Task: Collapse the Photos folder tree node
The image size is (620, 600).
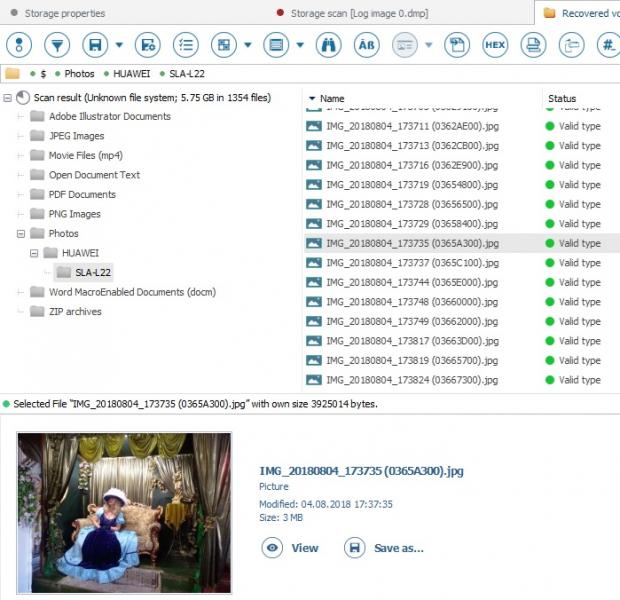Action: 21,234
